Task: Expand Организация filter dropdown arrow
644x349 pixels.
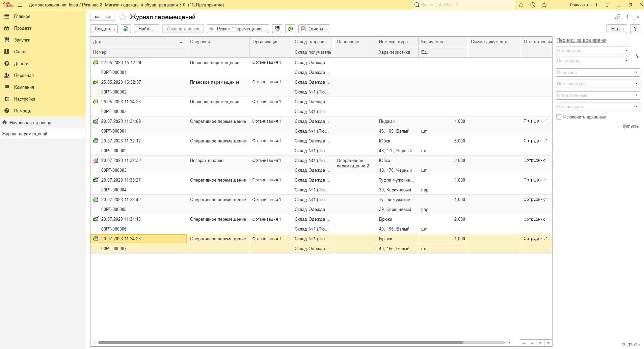Action: (636, 107)
